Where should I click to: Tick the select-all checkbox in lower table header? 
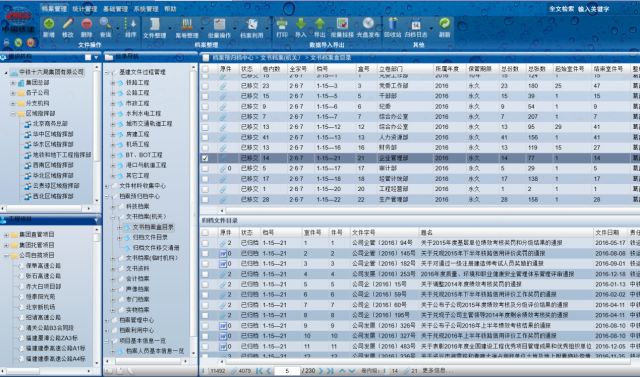pyautogui.click(x=205, y=232)
